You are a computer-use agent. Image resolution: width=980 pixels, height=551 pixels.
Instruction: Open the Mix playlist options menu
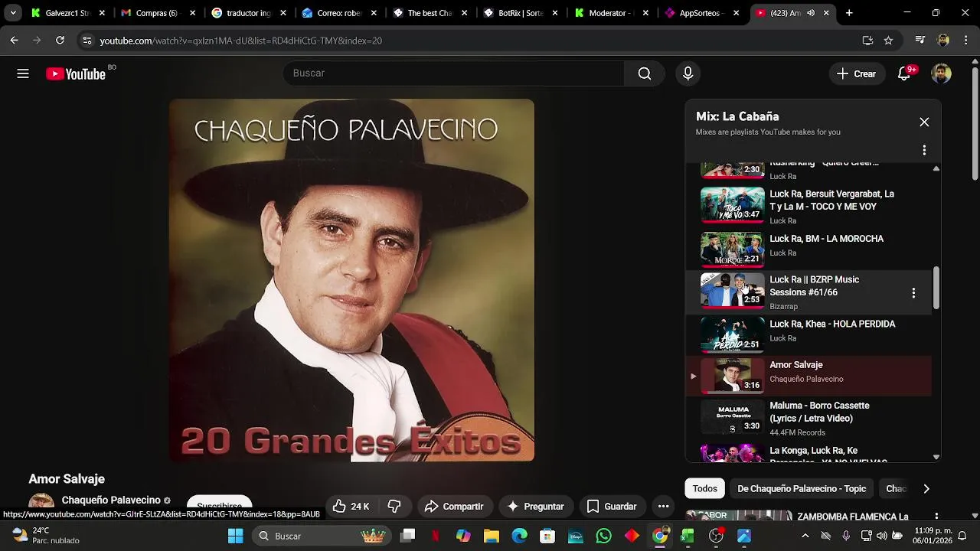click(x=924, y=150)
